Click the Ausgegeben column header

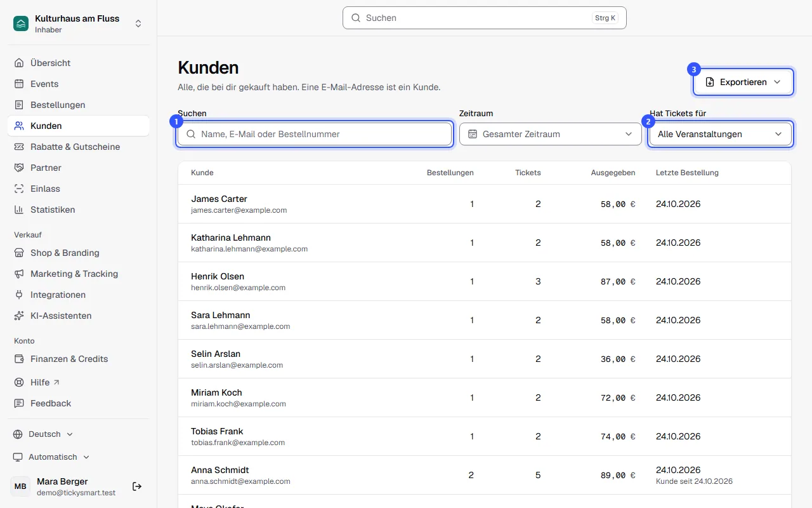click(x=613, y=173)
